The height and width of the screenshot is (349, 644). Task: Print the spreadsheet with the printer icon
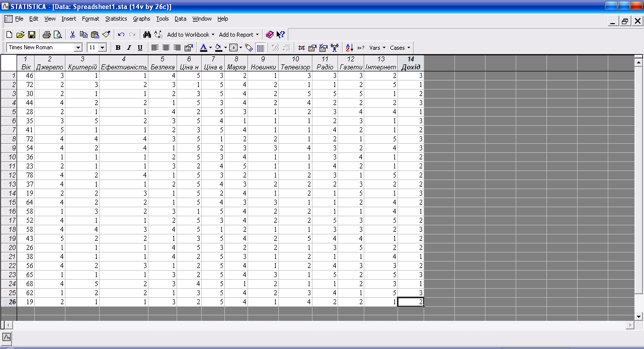pos(47,35)
